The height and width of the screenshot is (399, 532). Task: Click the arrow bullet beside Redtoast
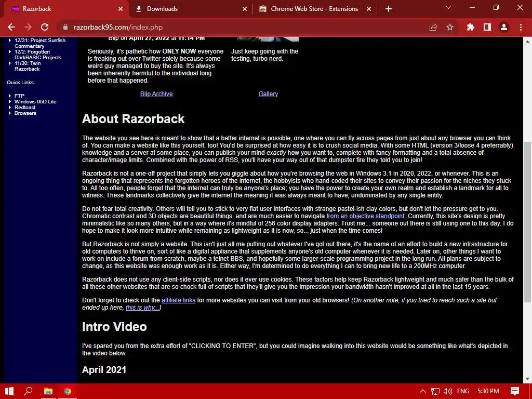point(10,108)
